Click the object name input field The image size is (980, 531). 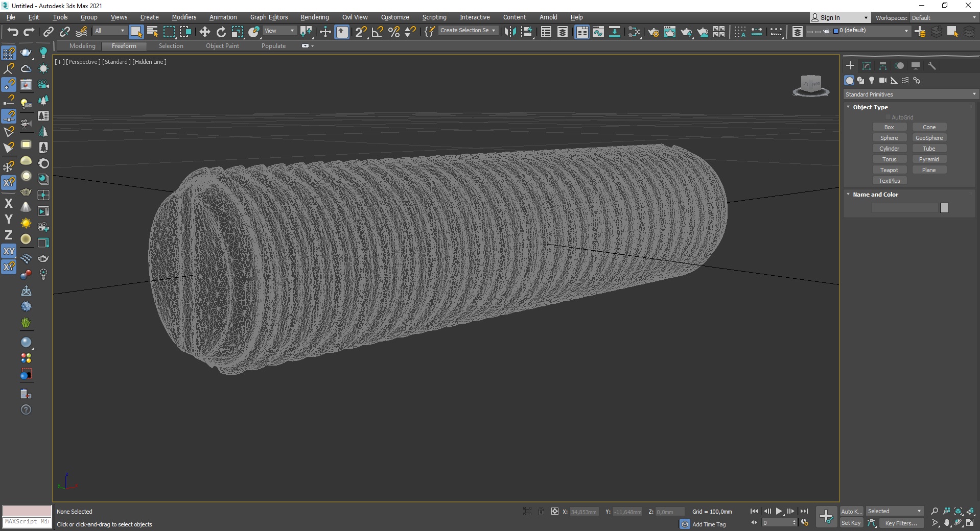pos(905,208)
